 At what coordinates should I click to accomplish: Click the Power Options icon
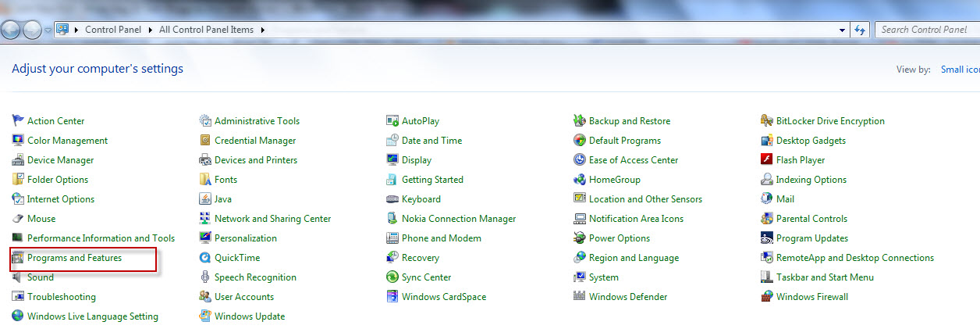580,238
